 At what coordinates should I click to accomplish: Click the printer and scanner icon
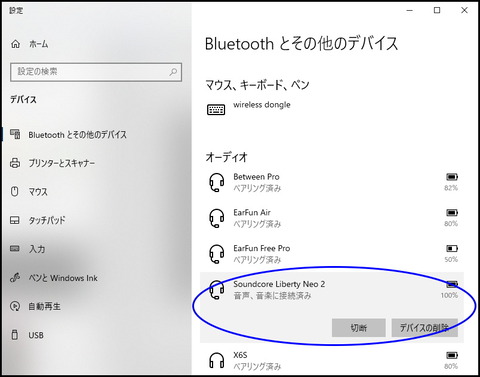(x=15, y=163)
